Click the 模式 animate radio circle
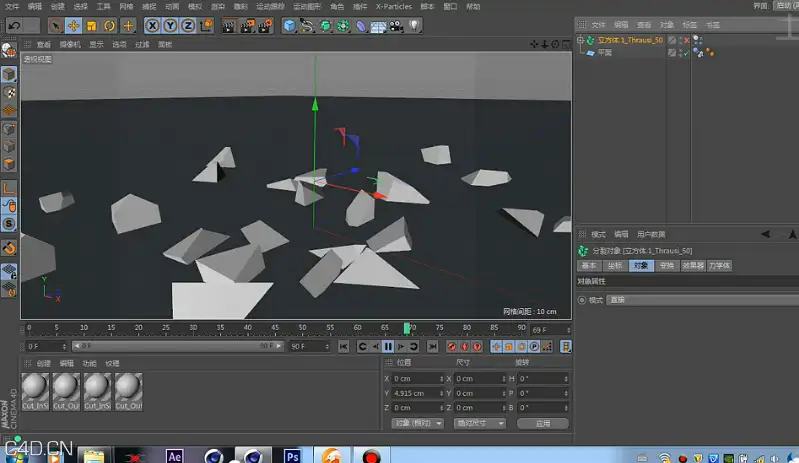Viewport: 799px width, 463px height. click(x=581, y=300)
